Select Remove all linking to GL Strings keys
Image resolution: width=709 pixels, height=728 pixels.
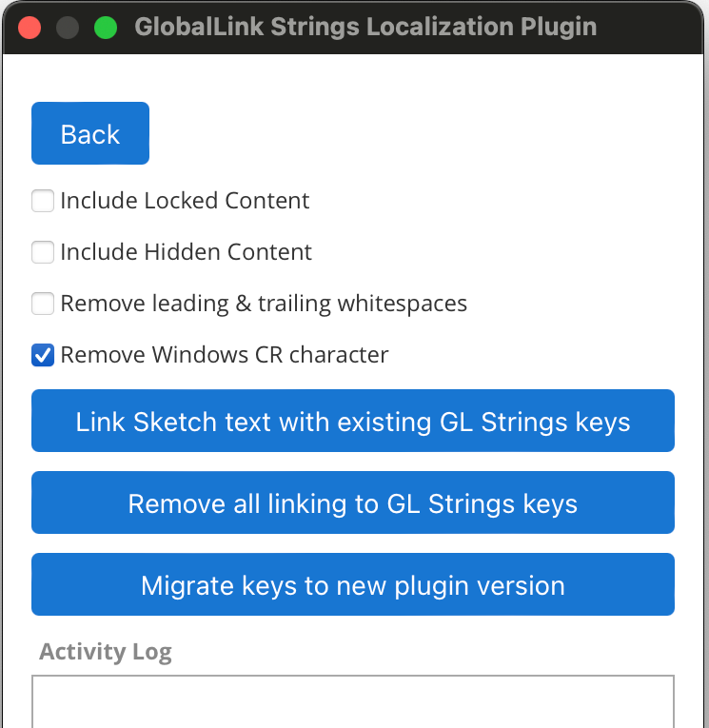point(353,502)
